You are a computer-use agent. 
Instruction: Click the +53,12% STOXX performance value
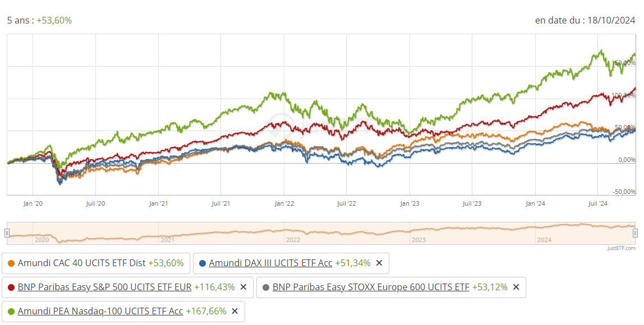tap(490, 287)
